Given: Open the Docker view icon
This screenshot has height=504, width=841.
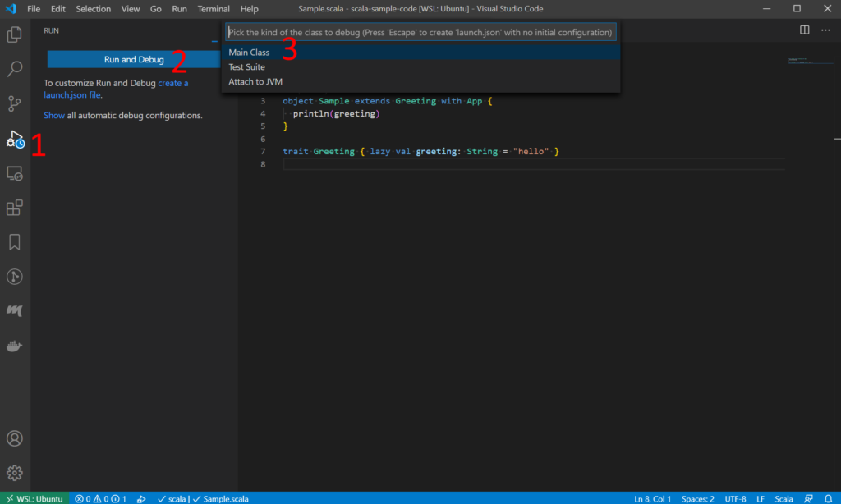Looking at the screenshot, I should 15,346.
